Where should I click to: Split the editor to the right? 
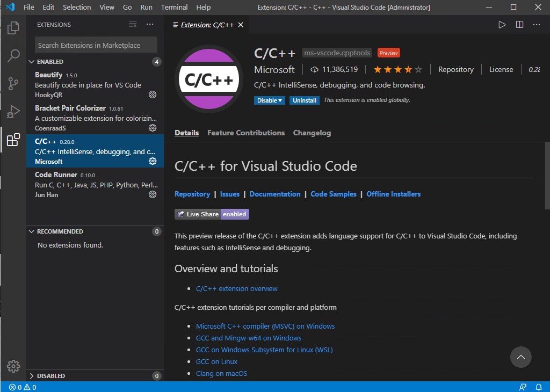[x=519, y=25]
